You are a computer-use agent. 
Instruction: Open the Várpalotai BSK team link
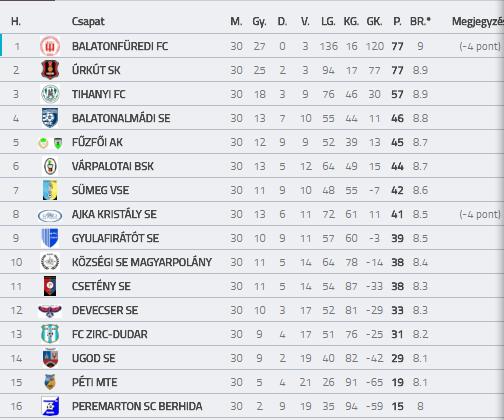click(113, 166)
